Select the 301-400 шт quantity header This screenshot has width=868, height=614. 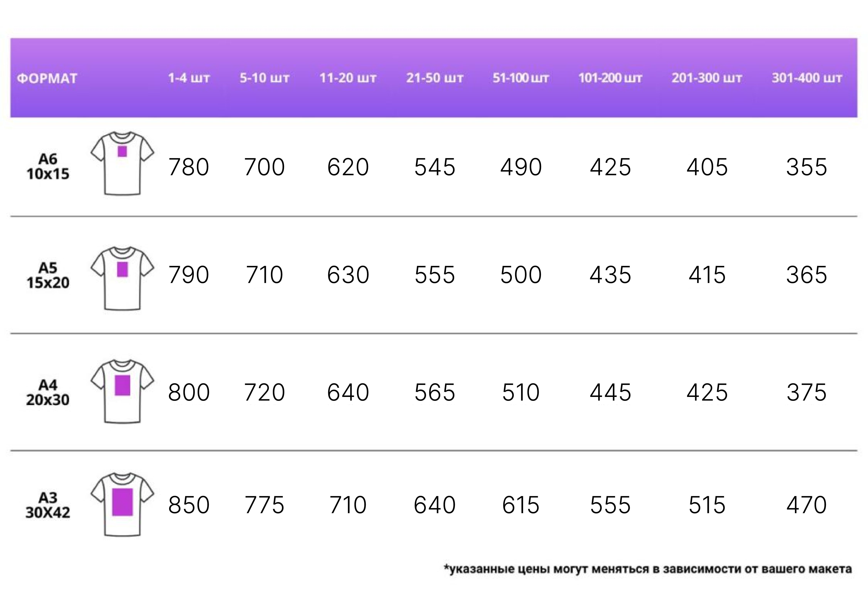point(807,78)
